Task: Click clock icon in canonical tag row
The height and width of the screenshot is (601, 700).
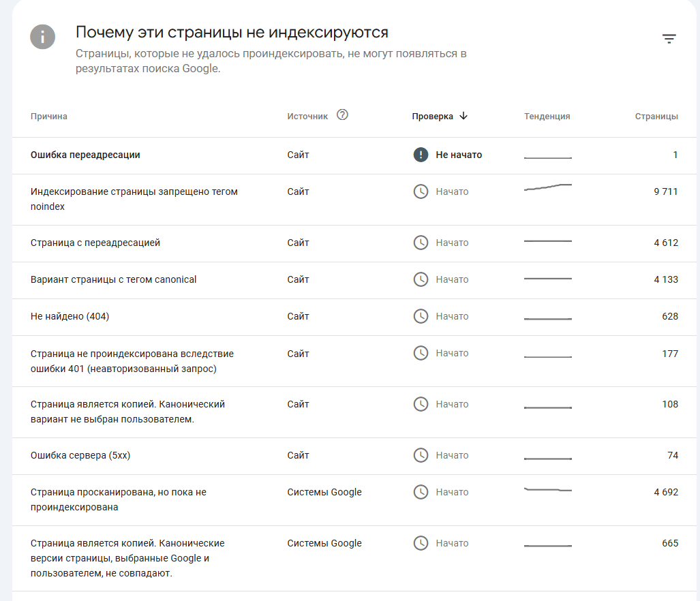Action: click(x=421, y=279)
